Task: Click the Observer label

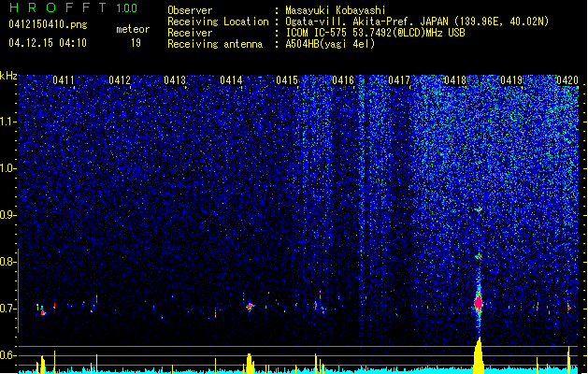Action: pos(190,10)
